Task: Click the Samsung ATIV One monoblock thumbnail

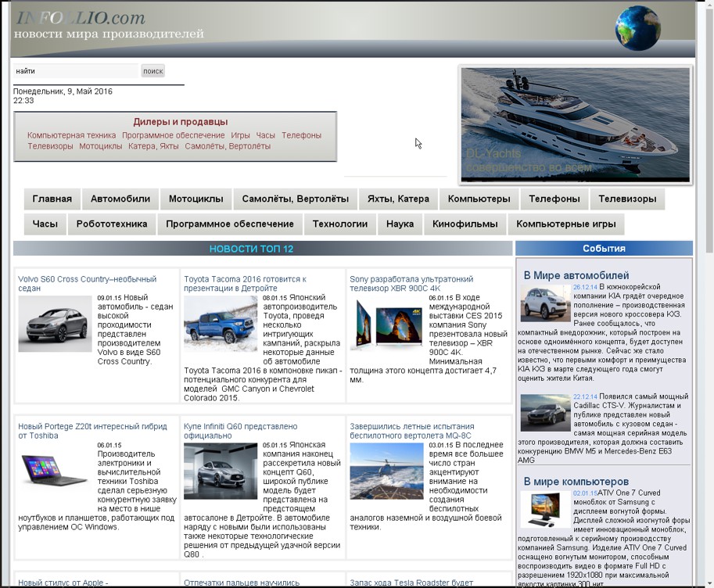Action: [x=546, y=509]
